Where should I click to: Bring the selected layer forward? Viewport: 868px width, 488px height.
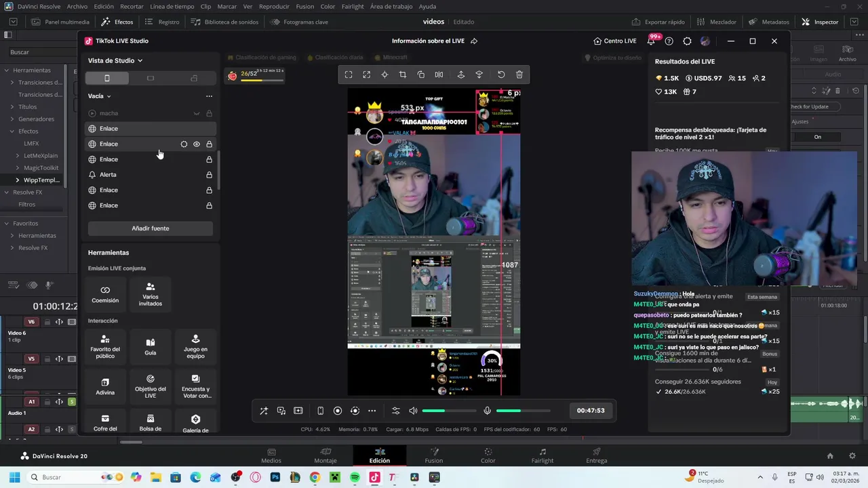[x=461, y=75]
